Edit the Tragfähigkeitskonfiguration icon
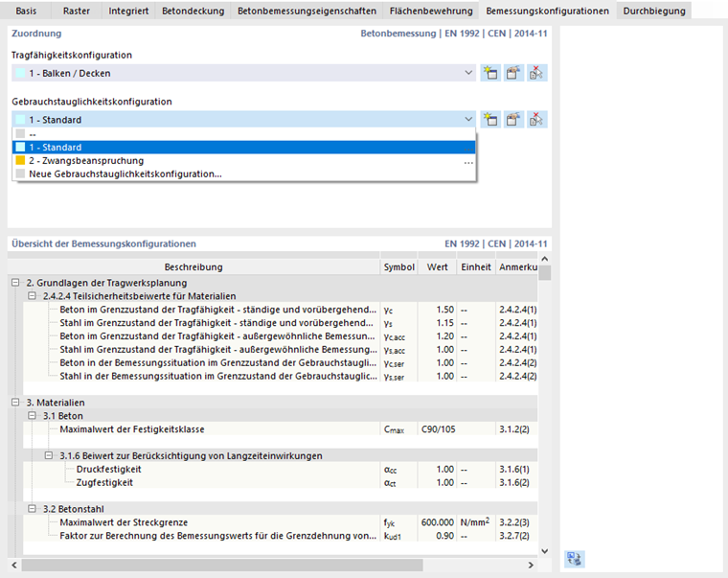 [513, 73]
